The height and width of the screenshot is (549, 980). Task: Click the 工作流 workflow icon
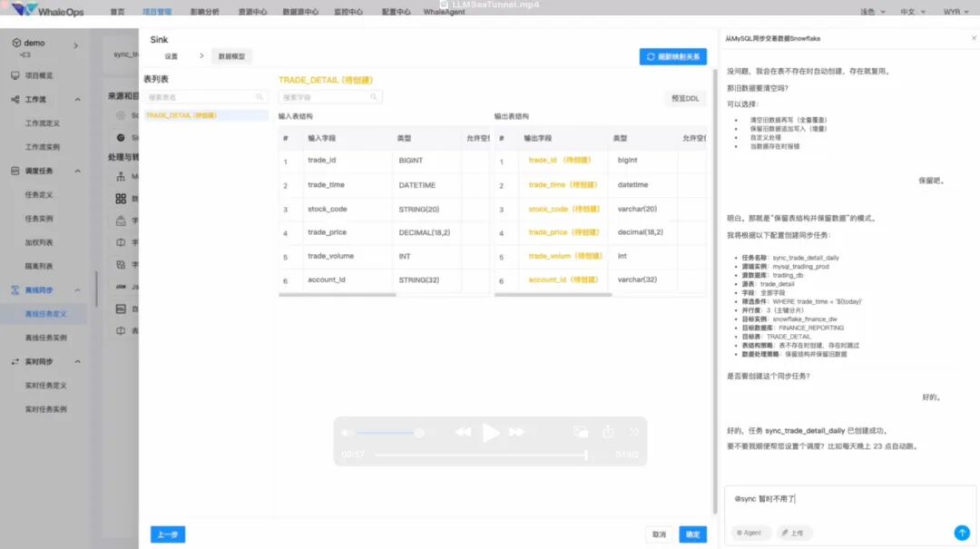tap(15, 100)
